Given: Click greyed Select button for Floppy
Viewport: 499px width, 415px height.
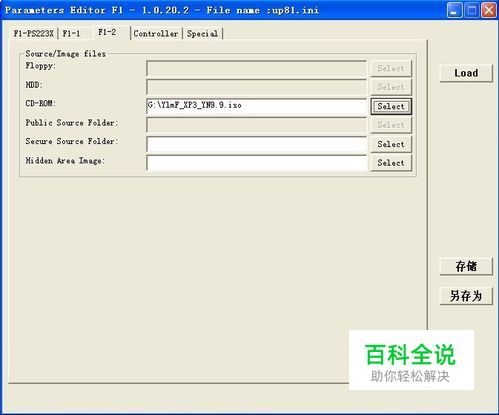Looking at the screenshot, I should pyautogui.click(x=391, y=68).
